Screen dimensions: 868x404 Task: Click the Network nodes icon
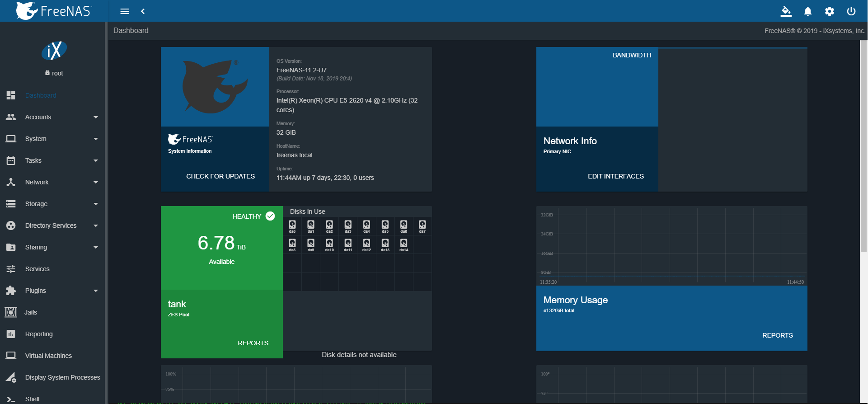tap(11, 182)
